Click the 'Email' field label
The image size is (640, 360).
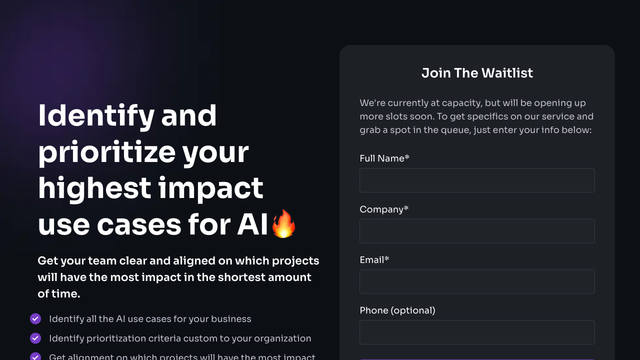(x=374, y=260)
